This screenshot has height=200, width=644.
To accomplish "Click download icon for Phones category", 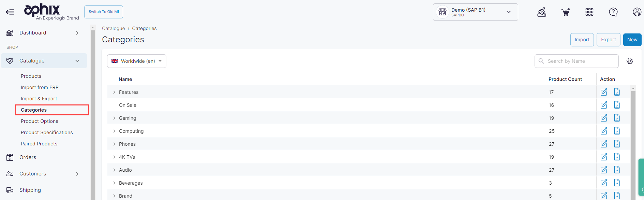I will (x=617, y=144).
